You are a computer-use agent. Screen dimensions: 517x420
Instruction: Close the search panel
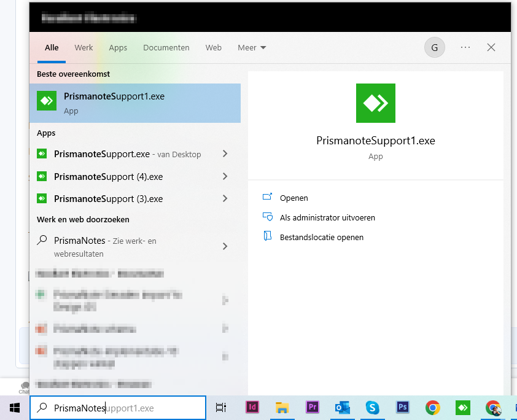coord(491,47)
